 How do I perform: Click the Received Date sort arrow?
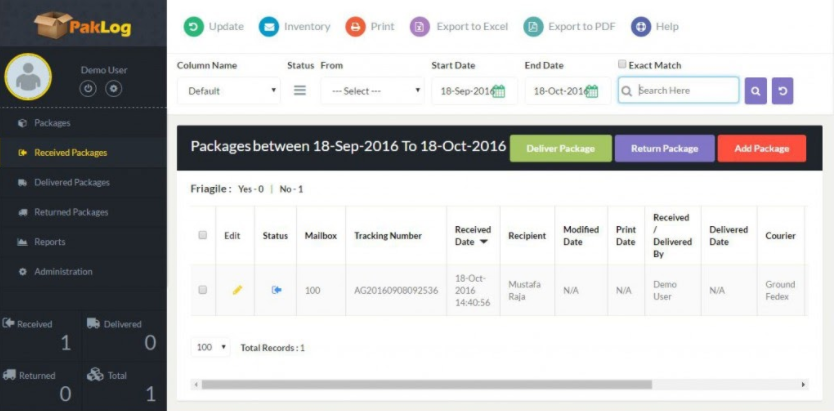[483, 242]
